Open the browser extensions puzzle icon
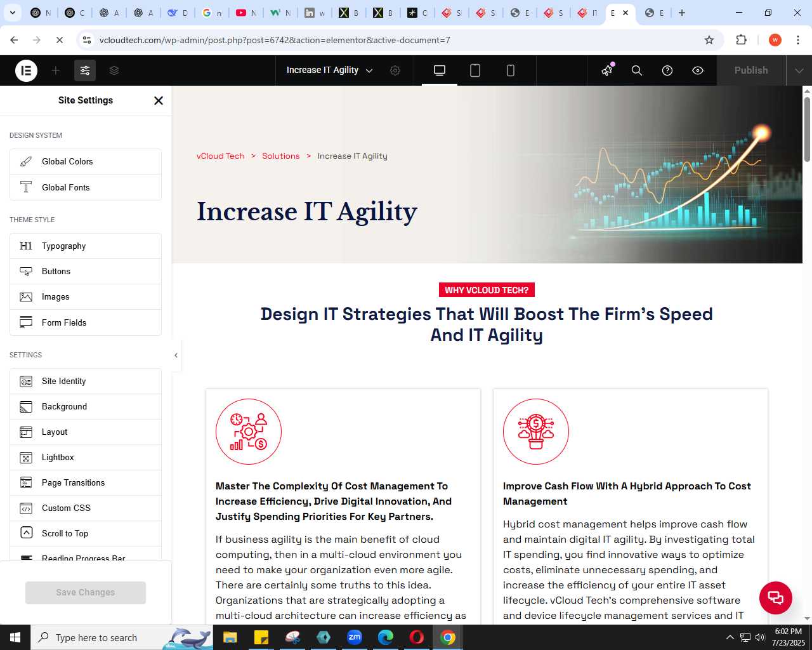This screenshot has width=812, height=650. click(741, 40)
